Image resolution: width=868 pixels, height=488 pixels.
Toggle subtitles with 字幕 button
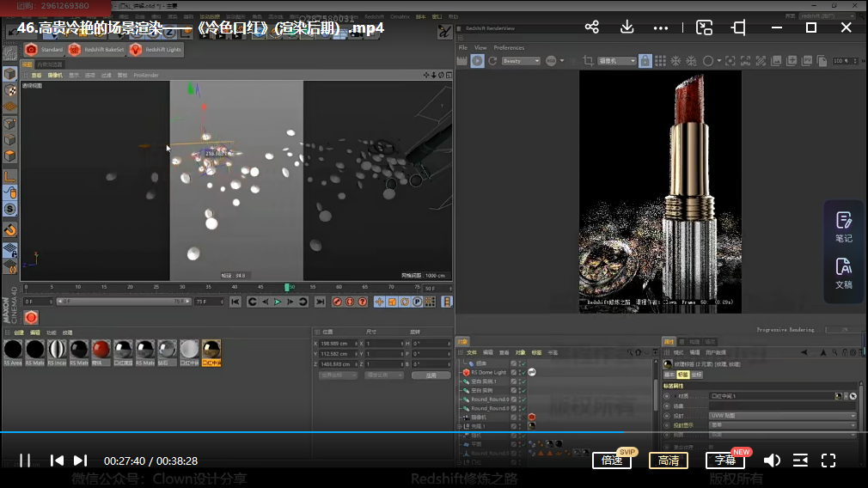point(725,461)
